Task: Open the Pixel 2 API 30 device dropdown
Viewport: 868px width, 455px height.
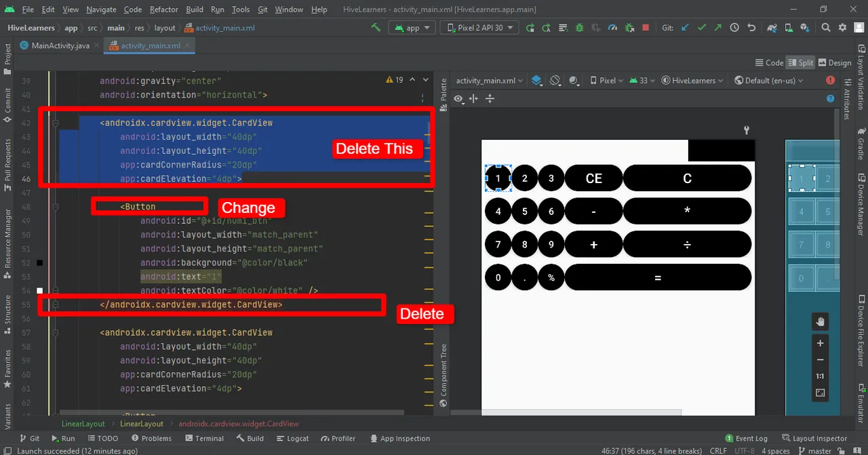Action: point(479,28)
